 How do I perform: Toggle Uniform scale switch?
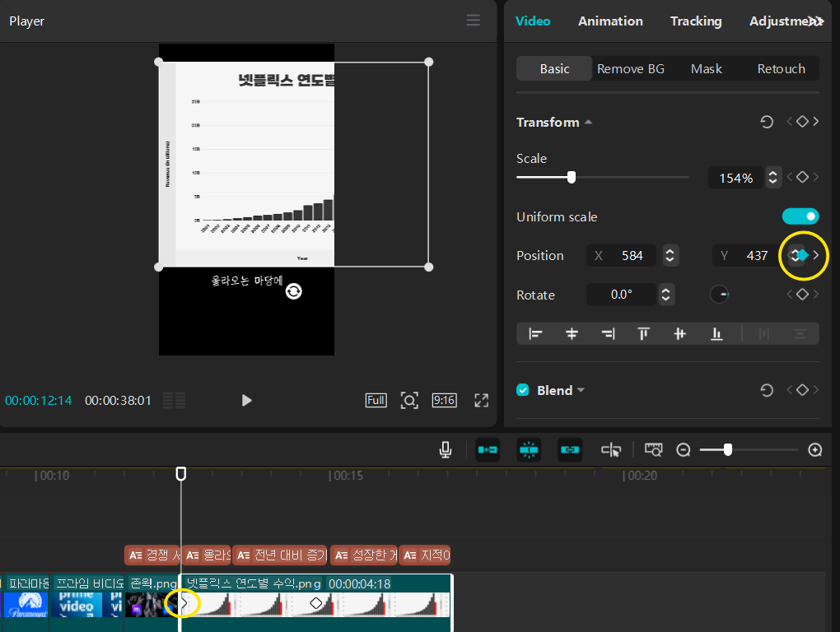[800, 216]
